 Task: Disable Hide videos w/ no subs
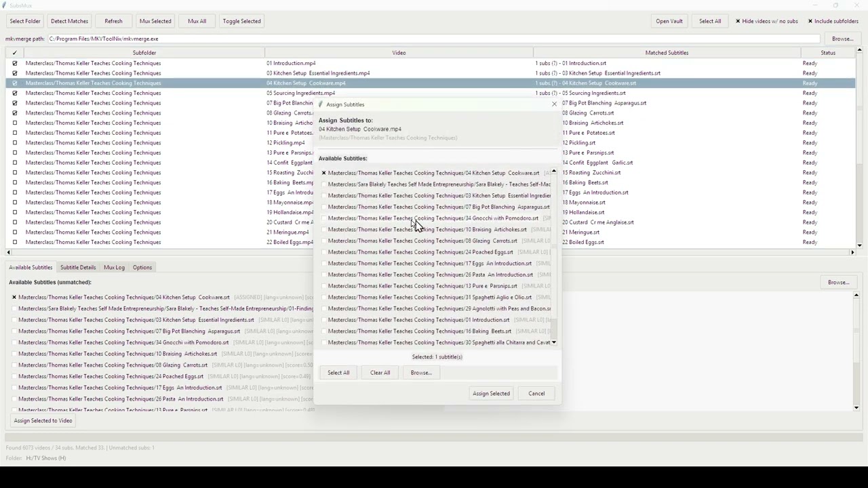[x=766, y=21]
